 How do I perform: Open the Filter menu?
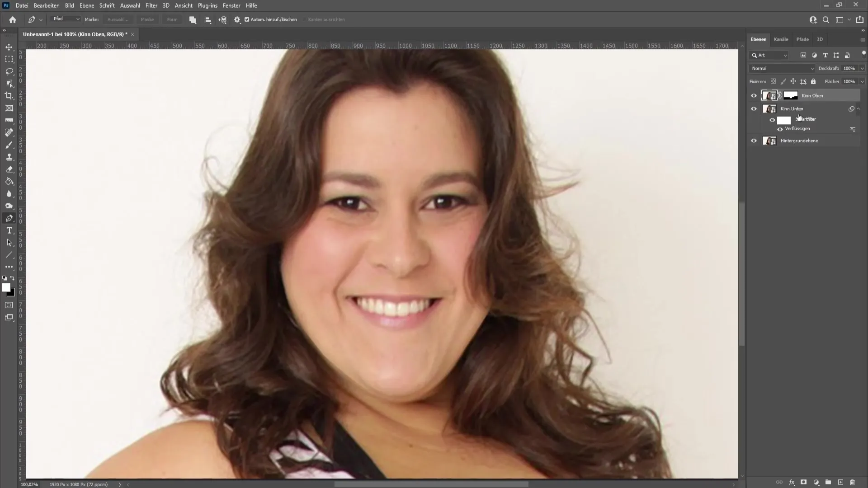click(150, 5)
